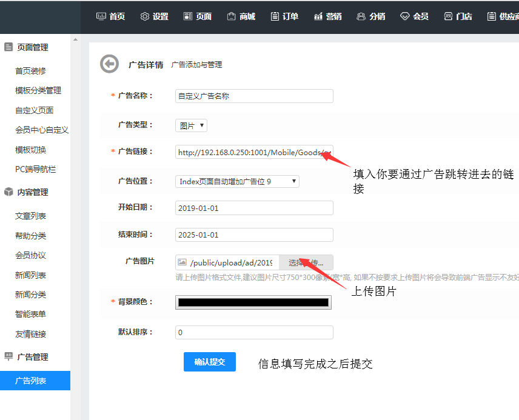The width and height of the screenshot is (519, 420).
Task: Click the 分销 people icon
Action: pyautogui.click(x=361, y=16)
